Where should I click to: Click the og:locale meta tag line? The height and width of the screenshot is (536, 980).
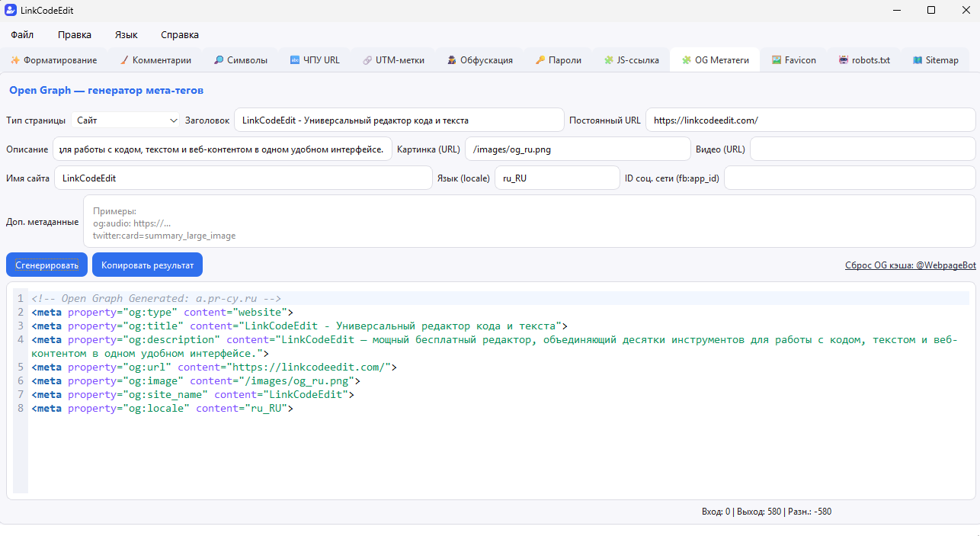(x=162, y=408)
